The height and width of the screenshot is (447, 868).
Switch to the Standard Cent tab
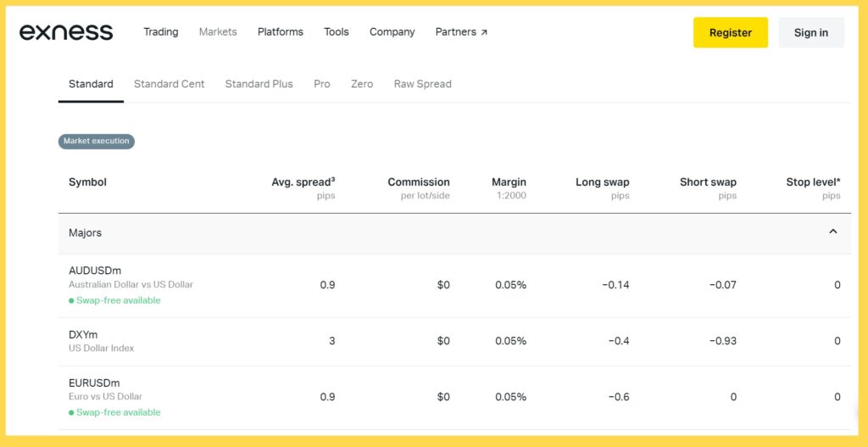coord(169,84)
